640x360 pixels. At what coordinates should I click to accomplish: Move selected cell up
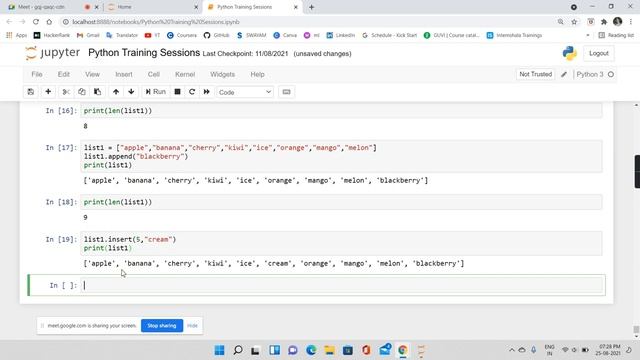pyautogui.click(x=116, y=92)
